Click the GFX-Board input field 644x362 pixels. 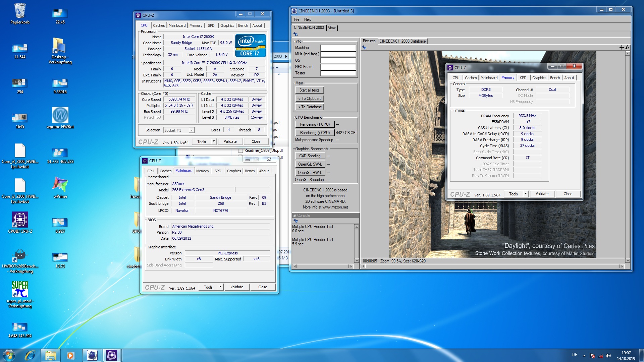coord(338,67)
